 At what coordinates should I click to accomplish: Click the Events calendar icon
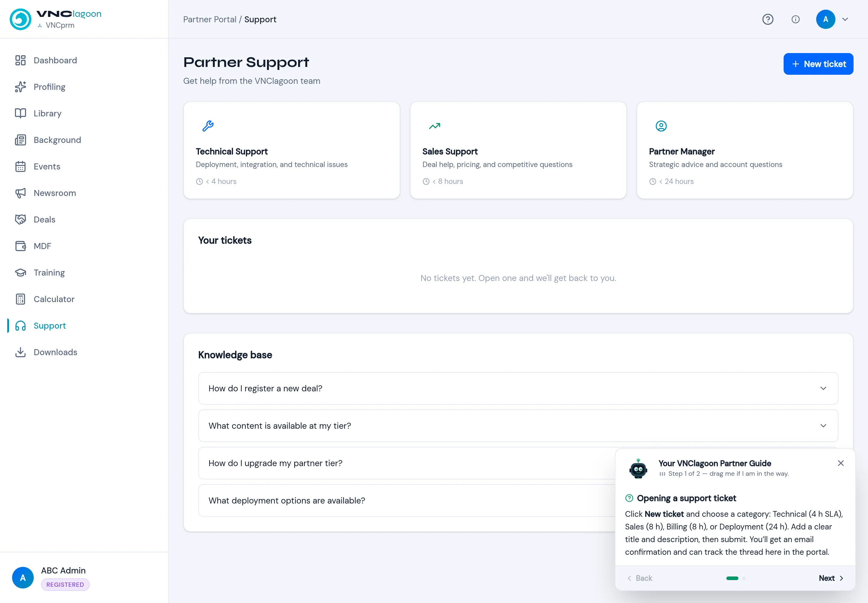[x=20, y=167]
